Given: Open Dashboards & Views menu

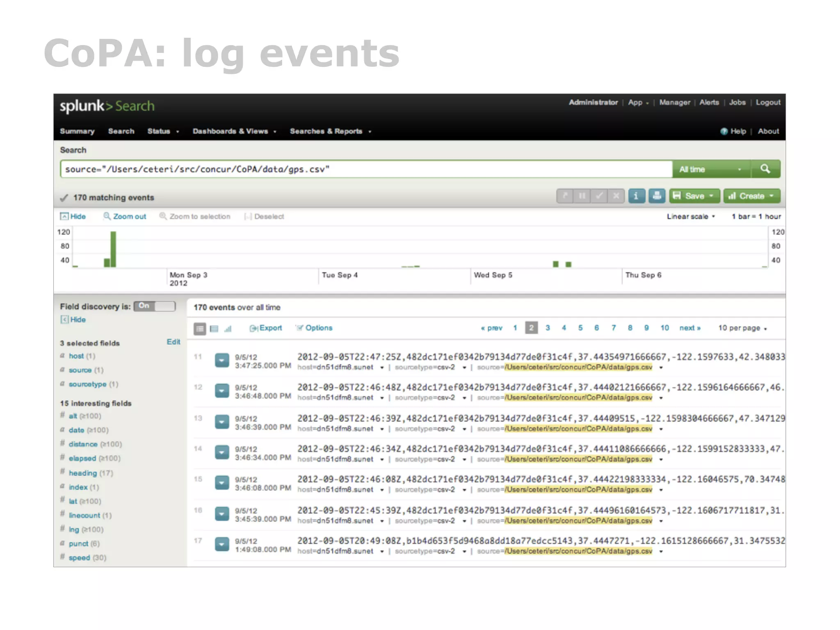Looking at the screenshot, I should click(x=234, y=131).
